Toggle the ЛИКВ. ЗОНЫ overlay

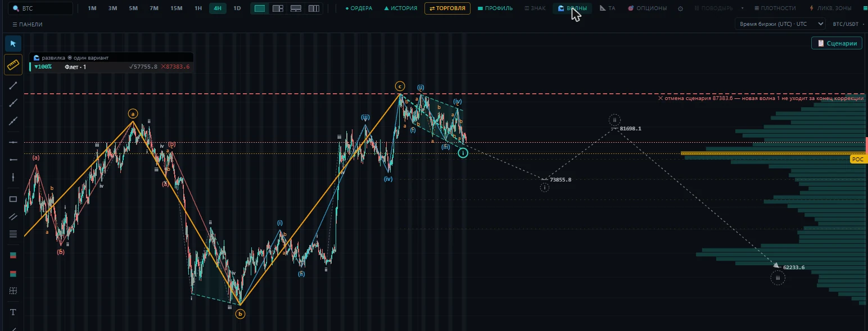pyautogui.click(x=830, y=8)
